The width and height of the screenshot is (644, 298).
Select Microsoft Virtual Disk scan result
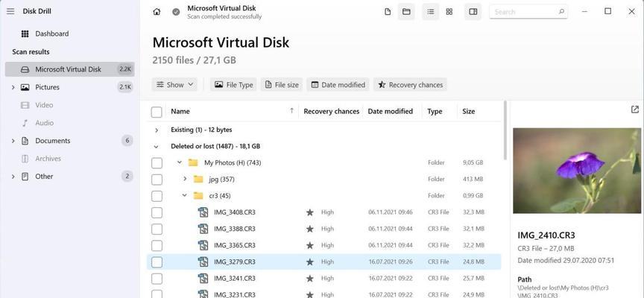[x=70, y=69]
